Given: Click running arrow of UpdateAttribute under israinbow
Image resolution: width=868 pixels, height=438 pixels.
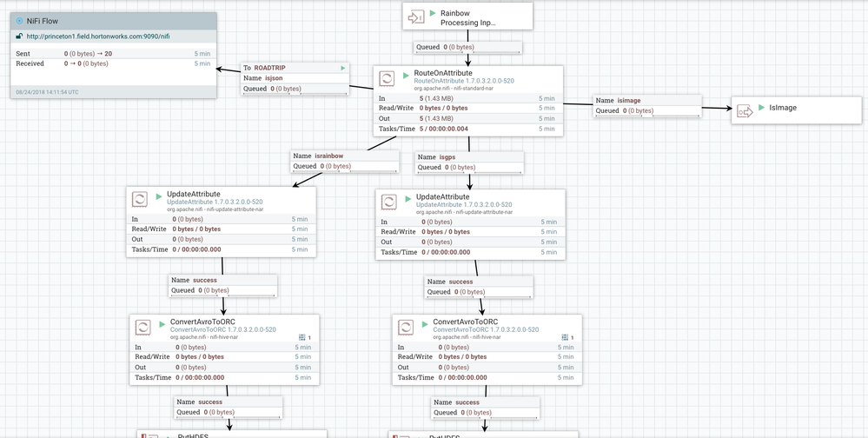Looking at the screenshot, I should tap(159, 195).
